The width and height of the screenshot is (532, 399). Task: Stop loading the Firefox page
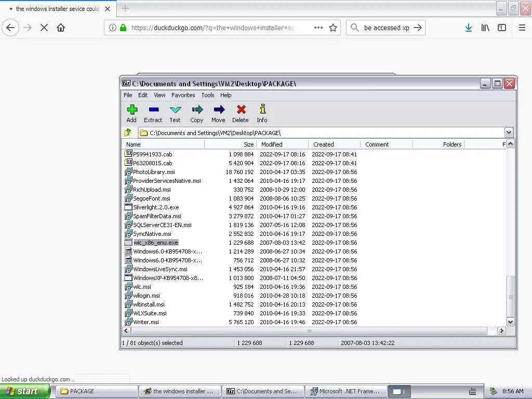[44, 28]
